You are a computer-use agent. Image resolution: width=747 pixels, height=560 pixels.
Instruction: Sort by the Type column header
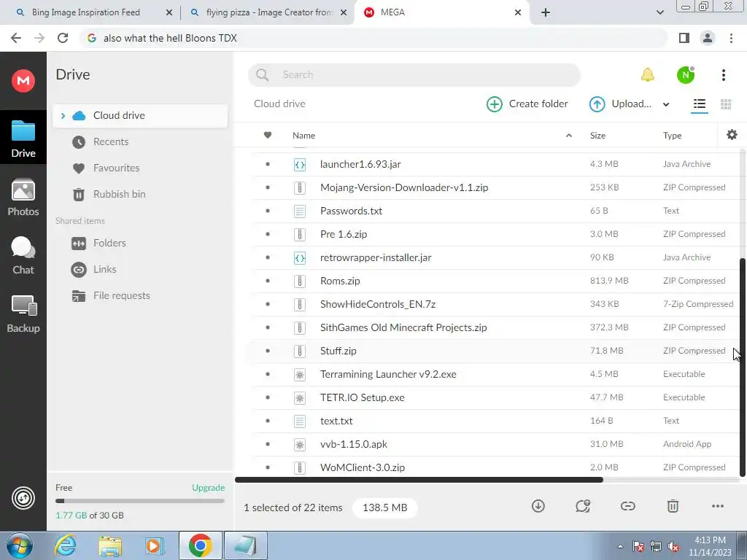coord(672,135)
